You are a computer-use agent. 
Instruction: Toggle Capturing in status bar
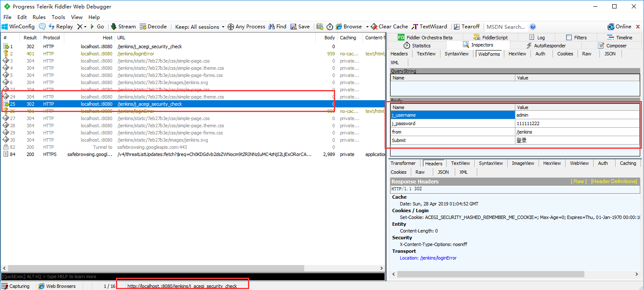coord(16,286)
